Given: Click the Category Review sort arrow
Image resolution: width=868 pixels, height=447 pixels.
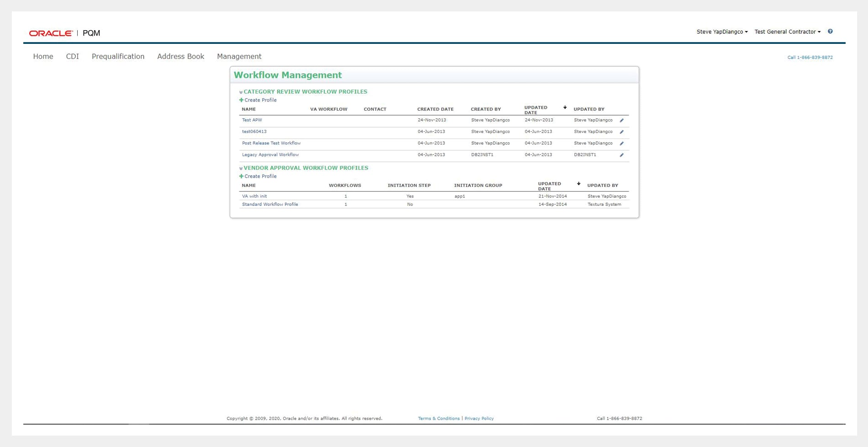Looking at the screenshot, I should (x=565, y=107).
